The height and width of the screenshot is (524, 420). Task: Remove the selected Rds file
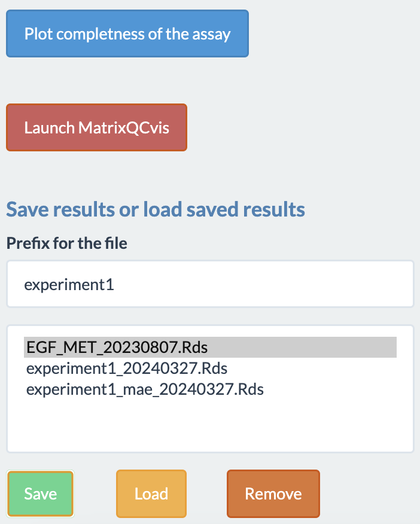(x=273, y=493)
